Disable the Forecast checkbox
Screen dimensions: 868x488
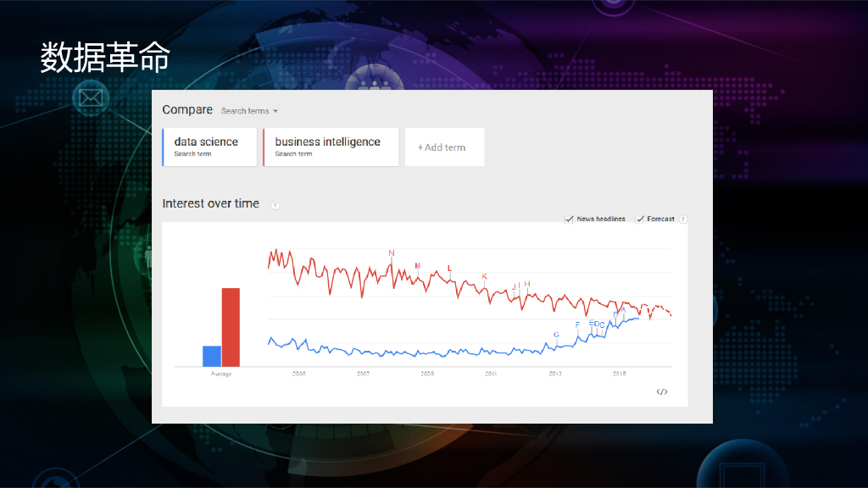pos(640,219)
